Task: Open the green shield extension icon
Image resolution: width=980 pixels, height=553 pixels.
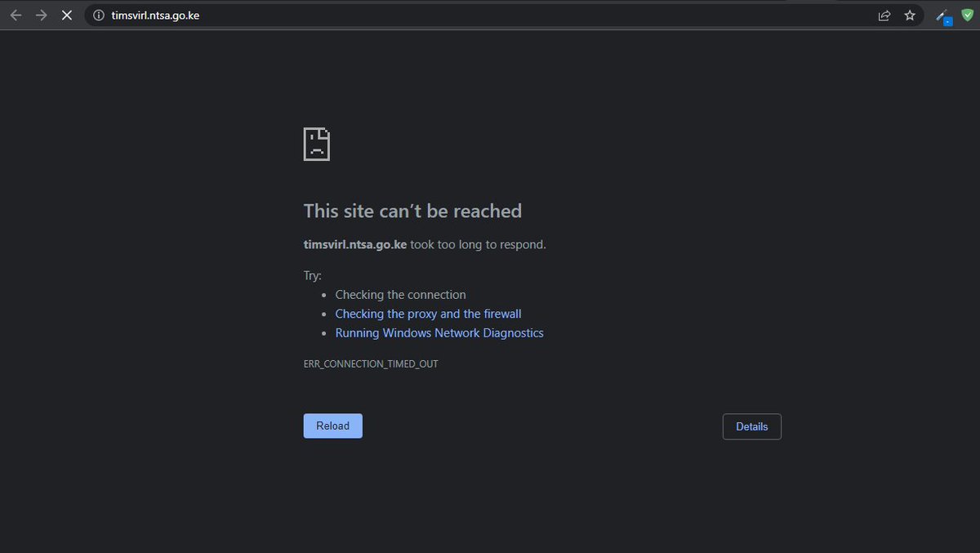Action: coord(968,15)
